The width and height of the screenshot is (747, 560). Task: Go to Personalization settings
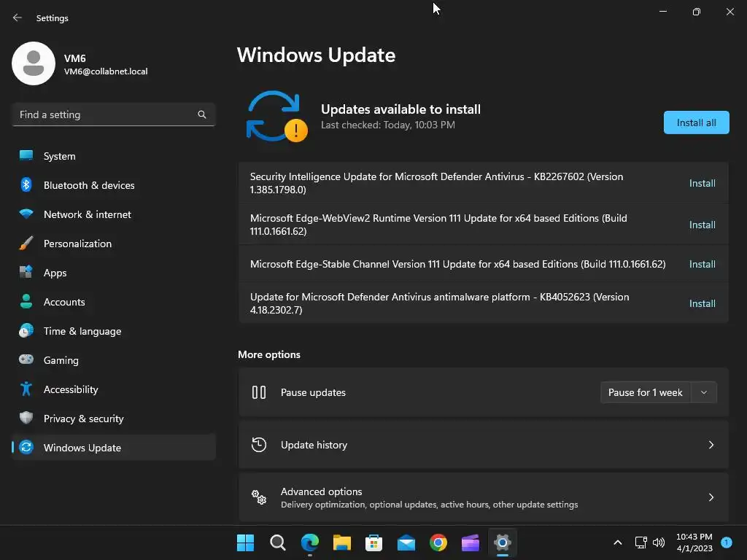[x=114, y=244]
